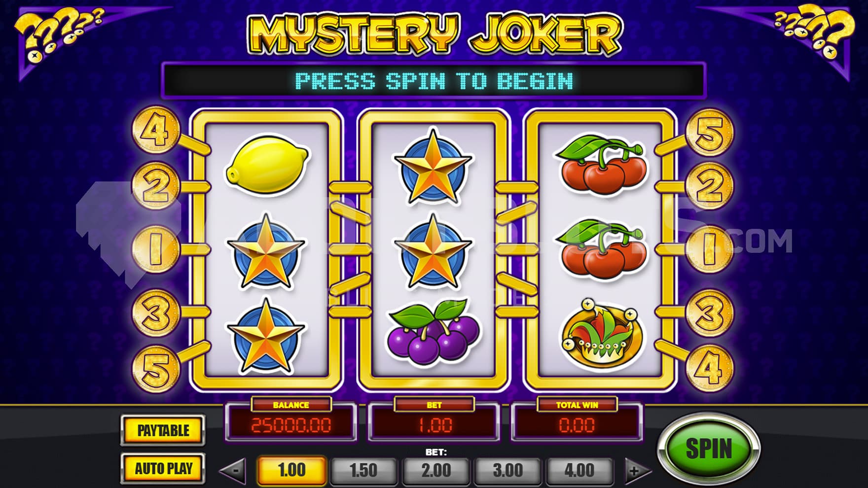The width and height of the screenshot is (868, 488).
Task: Choose the 2.00 bet amount
Action: pos(435,470)
